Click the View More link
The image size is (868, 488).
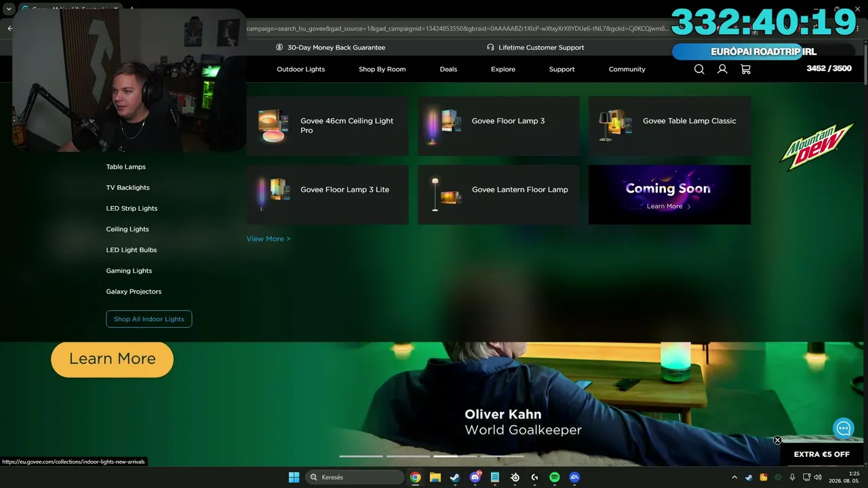pos(269,239)
